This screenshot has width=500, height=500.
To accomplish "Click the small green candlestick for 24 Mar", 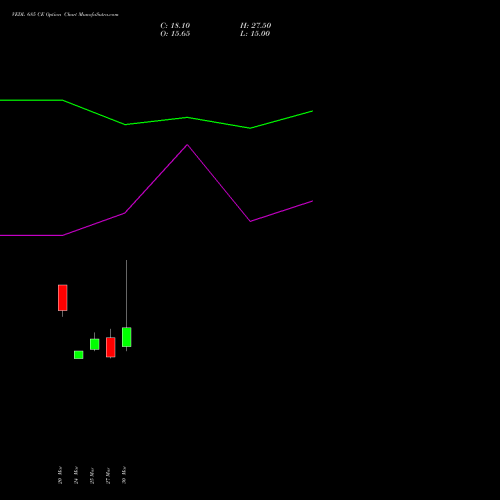I will (x=79, y=355).
